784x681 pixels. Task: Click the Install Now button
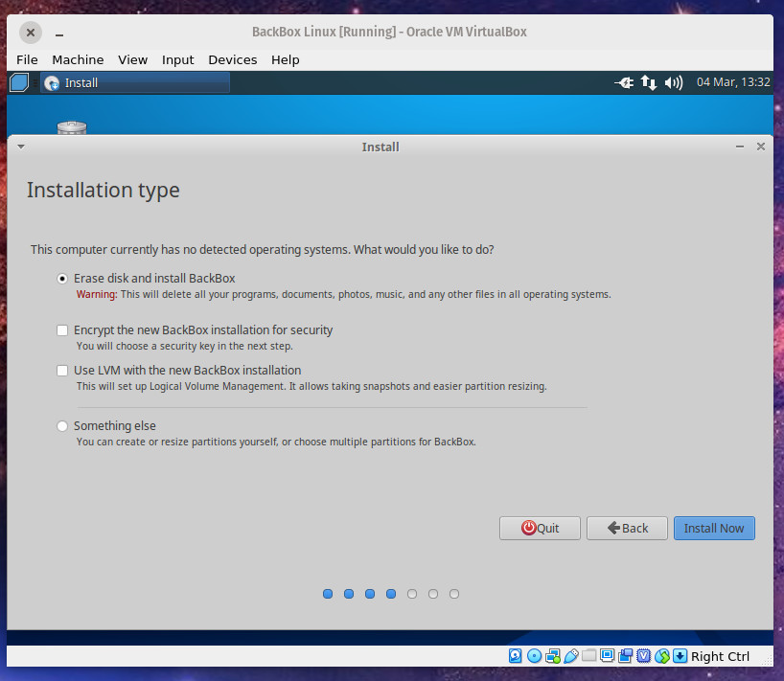coord(714,529)
